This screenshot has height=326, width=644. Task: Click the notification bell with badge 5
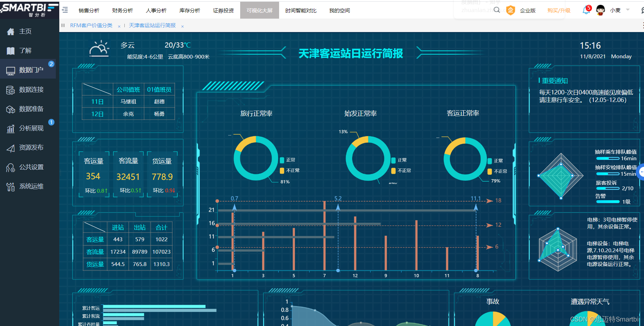tap(585, 10)
